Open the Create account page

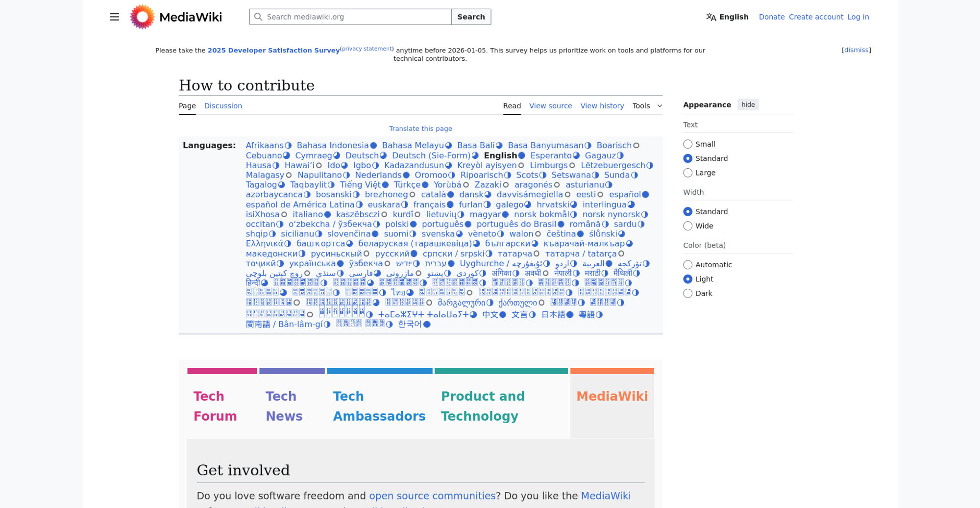(816, 17)
